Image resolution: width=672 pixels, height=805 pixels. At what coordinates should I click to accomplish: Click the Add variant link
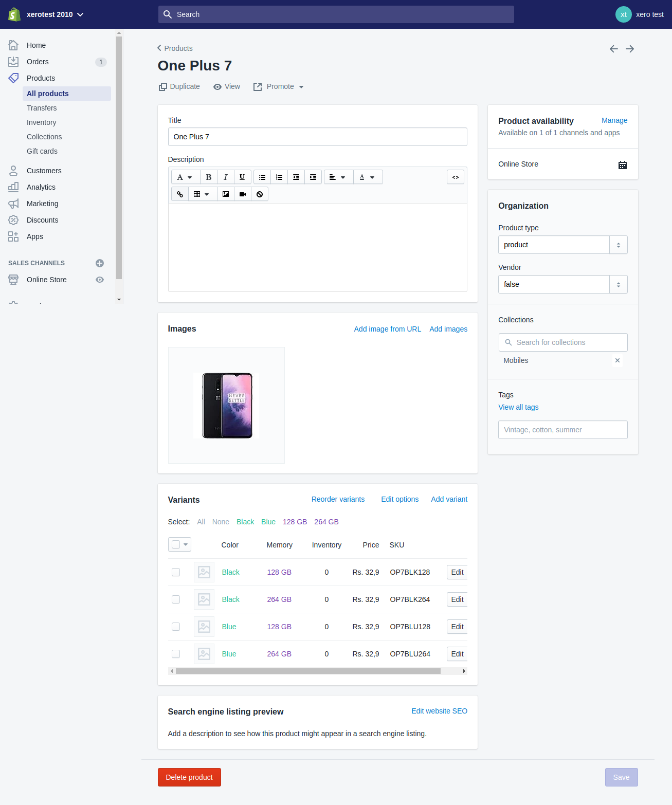(449, 499)
